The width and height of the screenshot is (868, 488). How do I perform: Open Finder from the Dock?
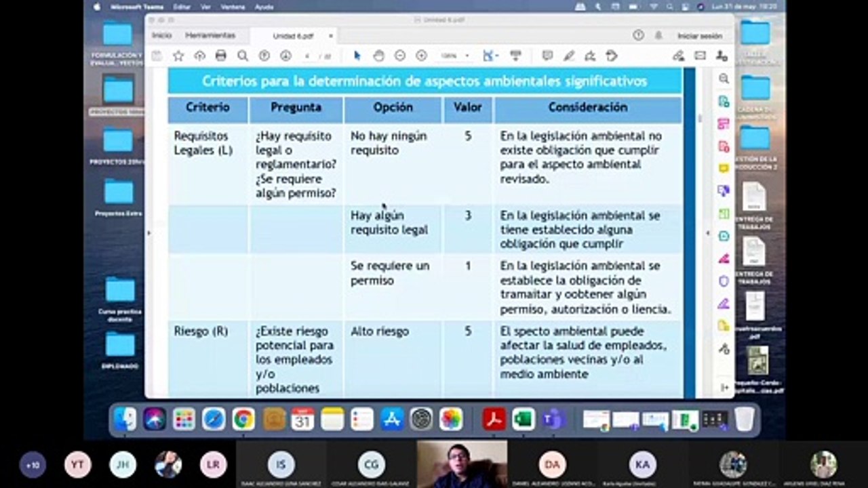click(x=125, y=420)
